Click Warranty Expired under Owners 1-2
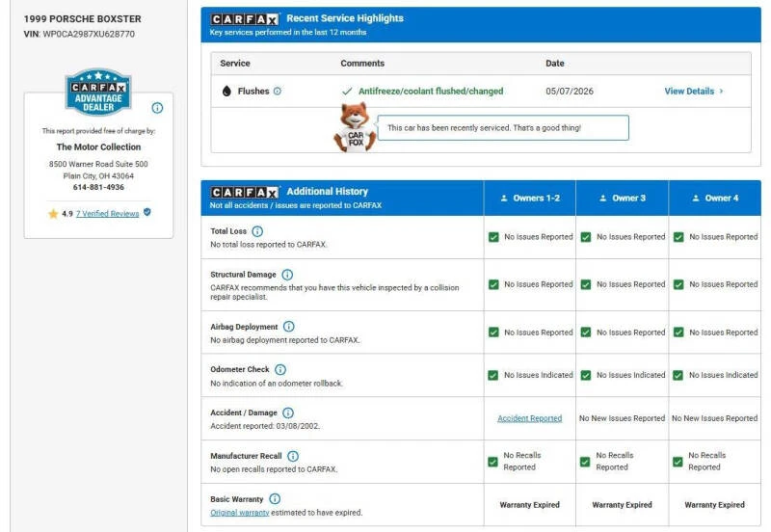This screenshot has width=771, height=532. (529, 505)
